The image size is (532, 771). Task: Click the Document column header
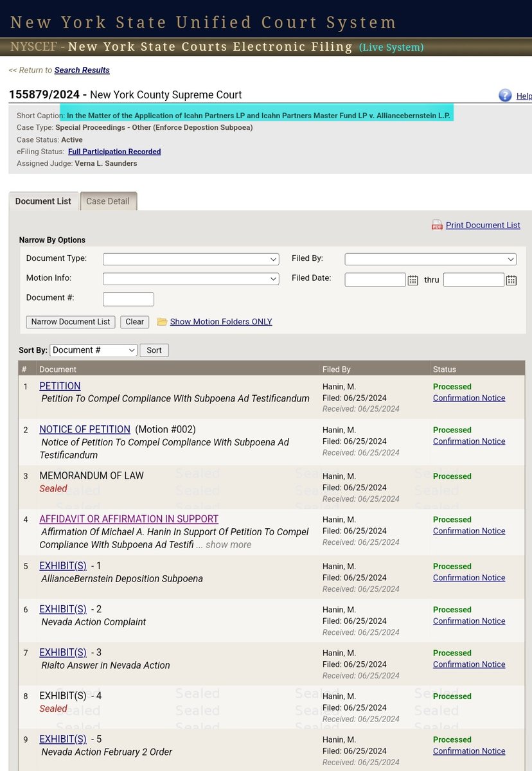[x=58, y=369]
